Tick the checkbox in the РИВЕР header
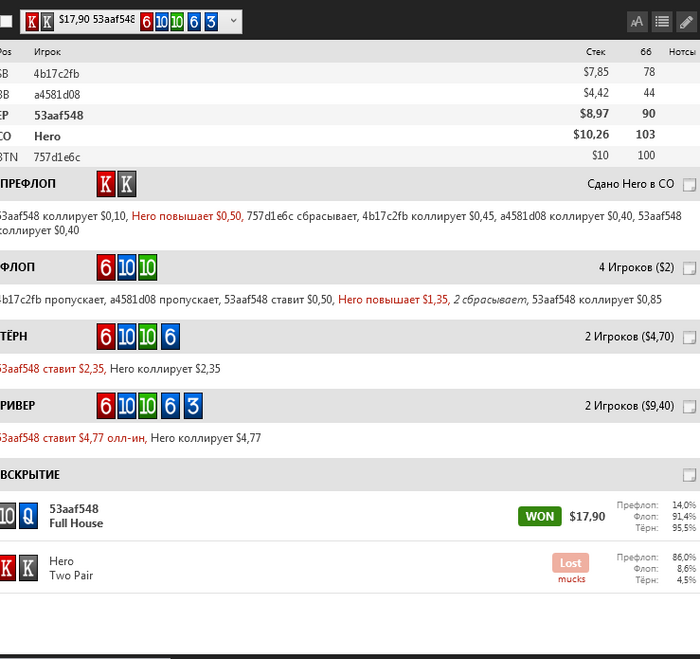This screenshot has width=700, height=659. click(x=689, y=406)
